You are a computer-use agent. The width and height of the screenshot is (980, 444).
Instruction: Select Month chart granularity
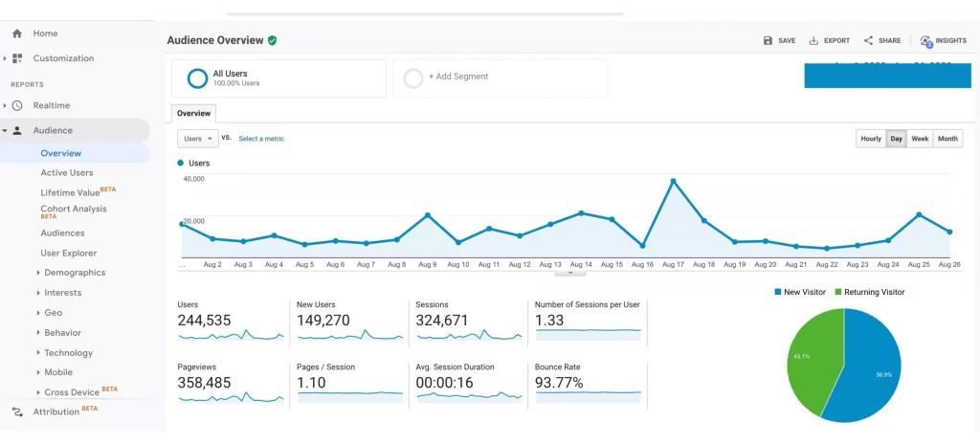click(947, 139)
